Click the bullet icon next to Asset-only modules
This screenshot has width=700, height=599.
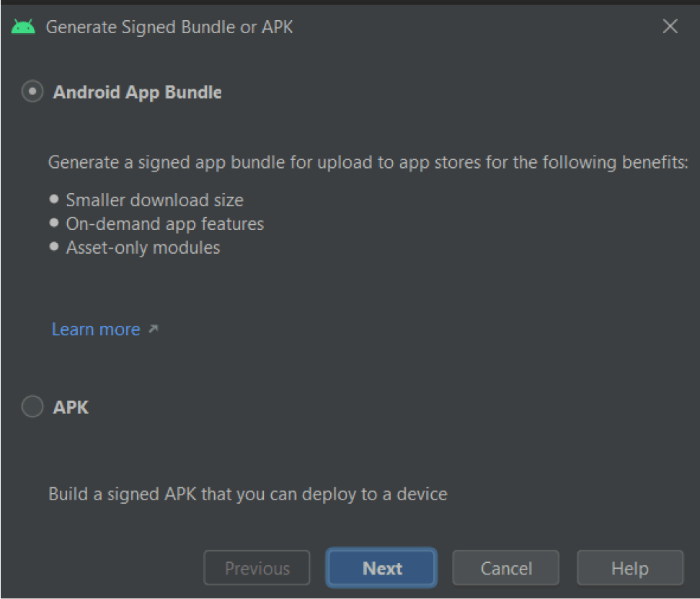click(x=54, y=247)
